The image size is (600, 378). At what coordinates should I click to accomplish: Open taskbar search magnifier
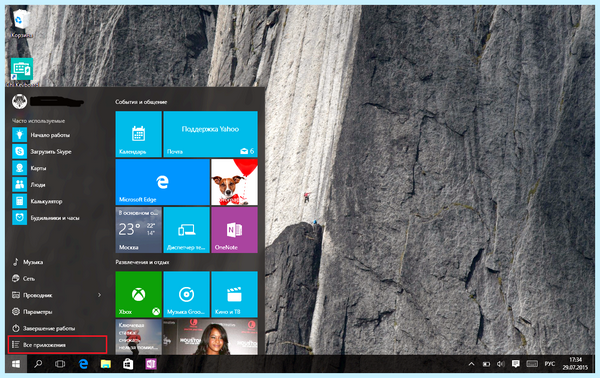pos(38,364)
